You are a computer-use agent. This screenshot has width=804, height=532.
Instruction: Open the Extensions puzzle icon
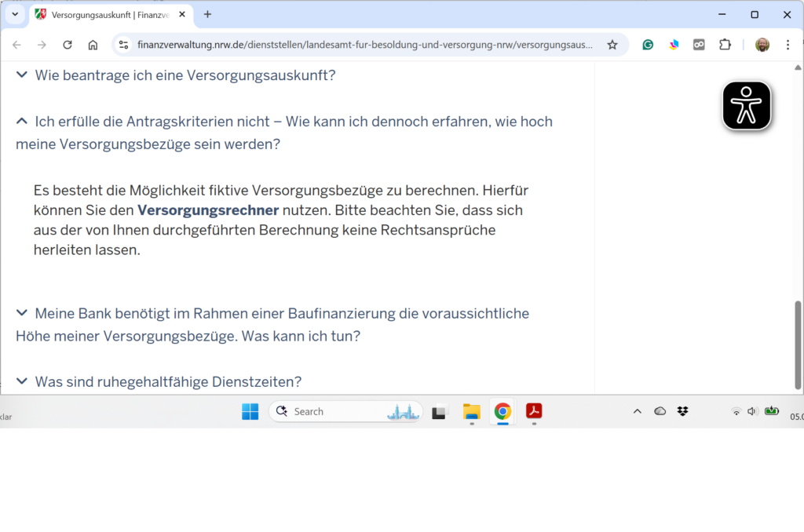click(725, 45)
